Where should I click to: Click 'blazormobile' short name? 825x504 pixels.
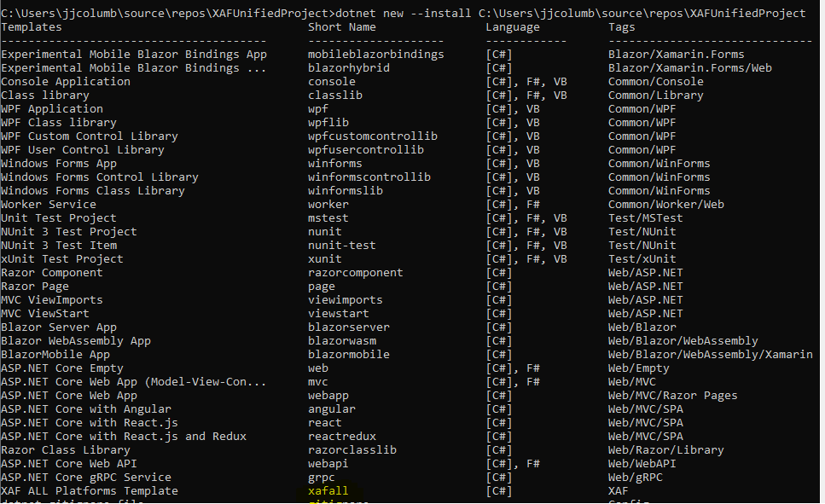349,355
